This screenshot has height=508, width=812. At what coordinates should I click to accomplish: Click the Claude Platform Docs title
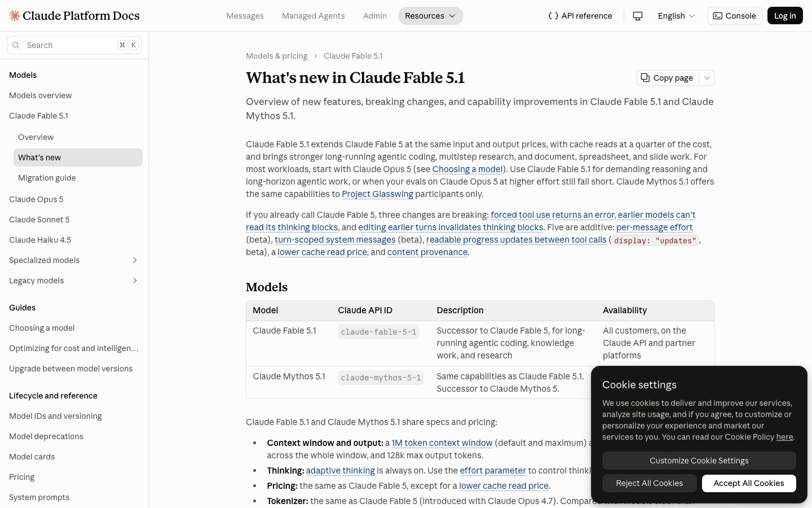coord(81,16)
